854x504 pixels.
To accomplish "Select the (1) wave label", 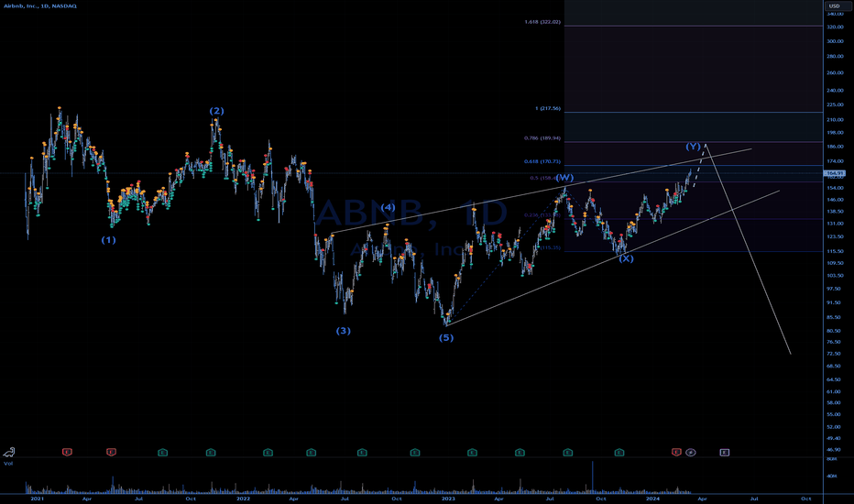I will (x=108, y=240).
